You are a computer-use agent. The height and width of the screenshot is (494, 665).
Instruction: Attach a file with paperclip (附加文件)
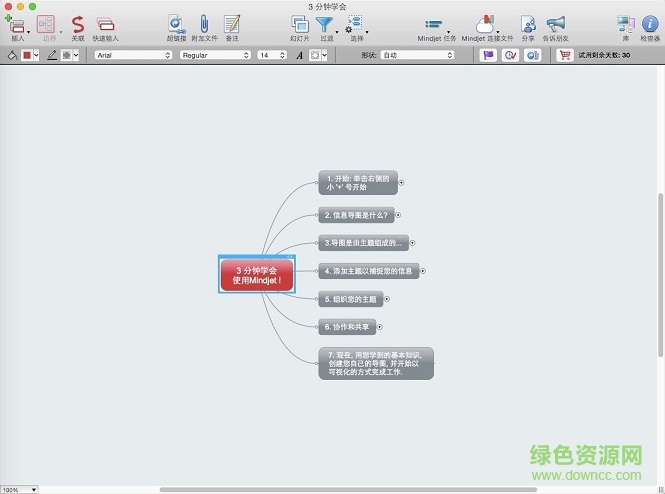pos(204,24)
